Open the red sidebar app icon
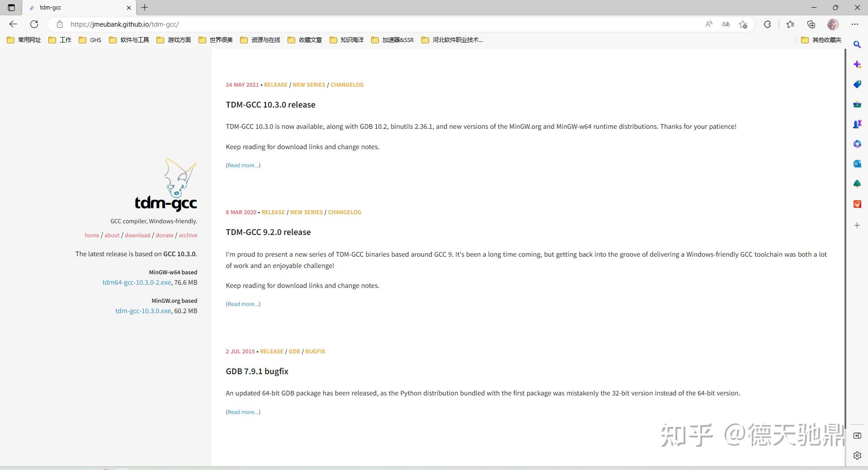This screenshot has width=868, height=470. pos(857,204)
